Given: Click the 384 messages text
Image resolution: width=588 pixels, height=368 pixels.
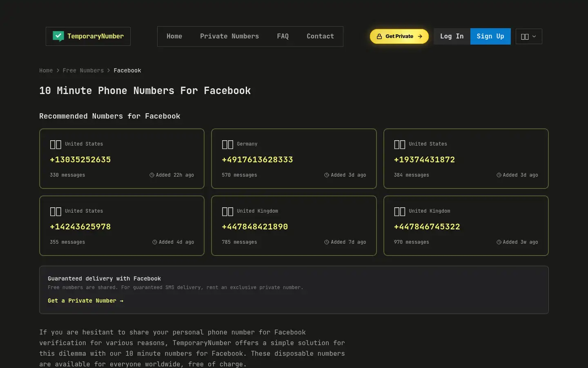Looking at the screenshot, I should coord(412,175).
